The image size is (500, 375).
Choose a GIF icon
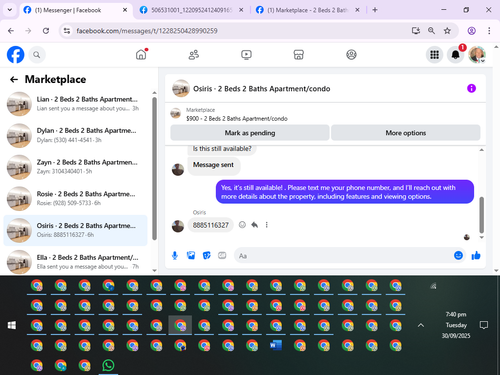(222, 256)
